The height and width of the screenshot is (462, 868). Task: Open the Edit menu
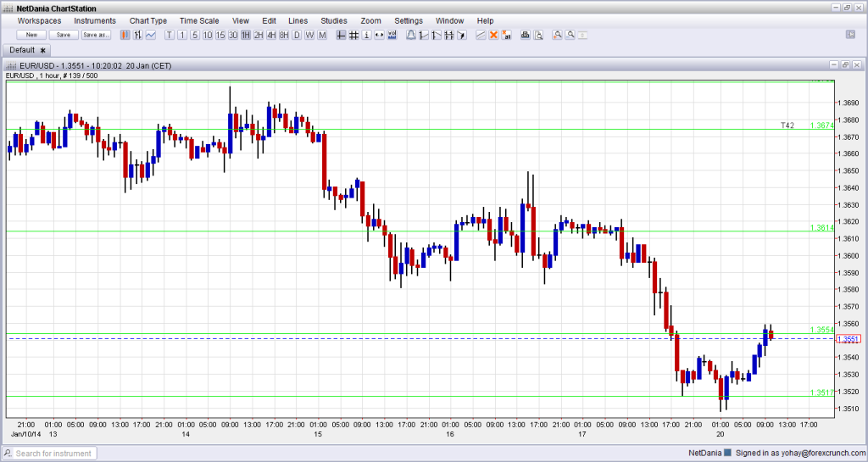[269, 20]
